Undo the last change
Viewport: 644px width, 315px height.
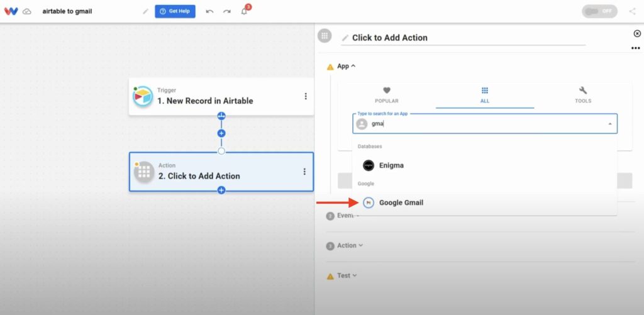209,11
